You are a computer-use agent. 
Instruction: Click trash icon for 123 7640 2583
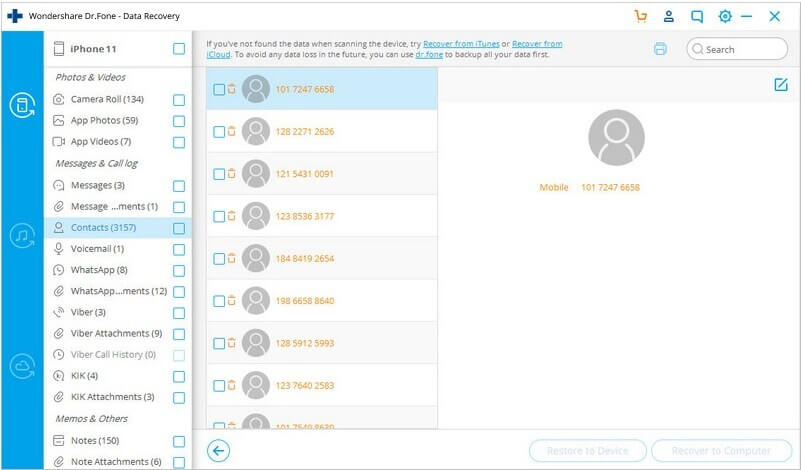232,385
